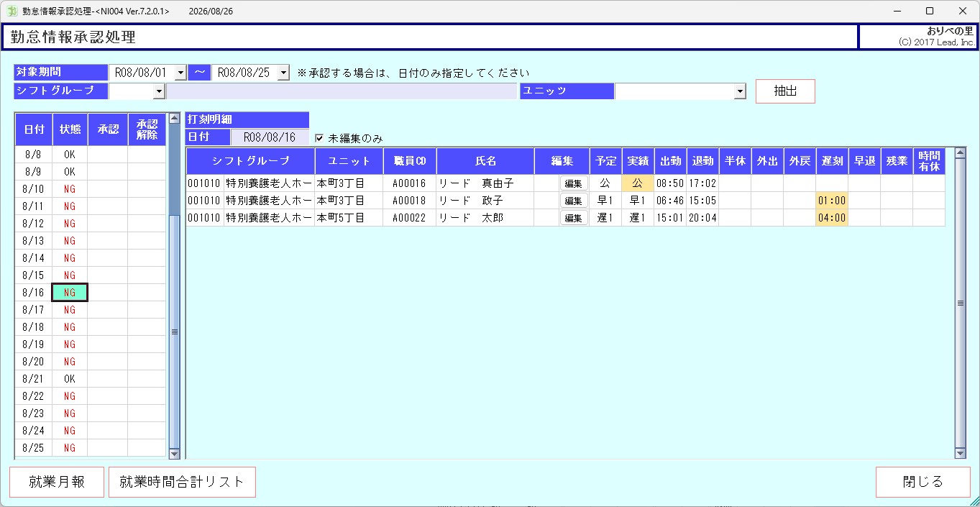Click down arrow of date list scrollbar
The width and height of the screenshot is (980, 507).
[x=174, y=454]
